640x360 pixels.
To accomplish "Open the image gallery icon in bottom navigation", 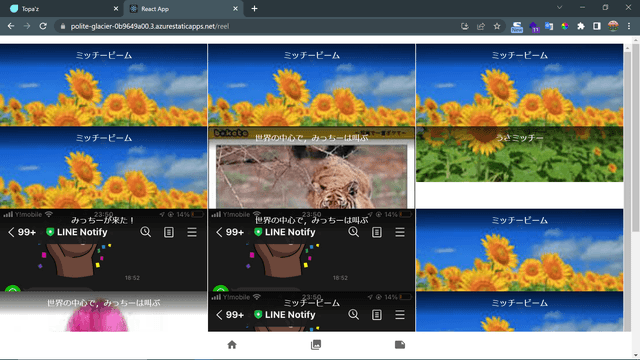I will point(316,345).
